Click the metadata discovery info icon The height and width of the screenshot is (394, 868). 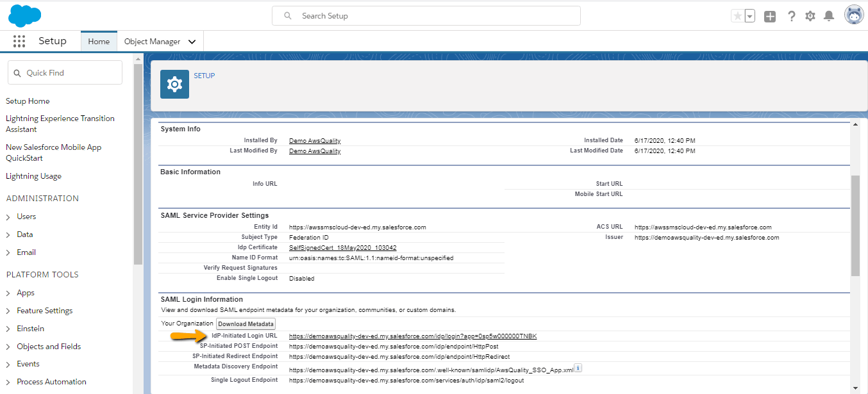(578, 368)
